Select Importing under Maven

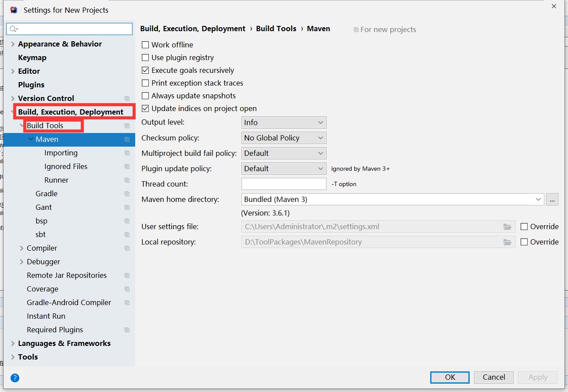point(61,153)
